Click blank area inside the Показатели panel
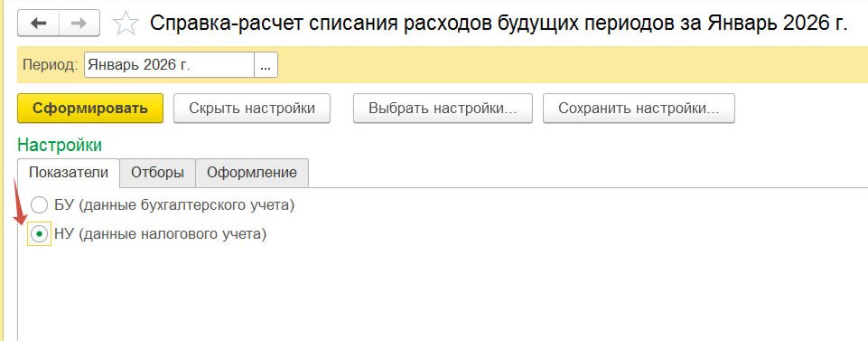 click(x=443, y=294)
